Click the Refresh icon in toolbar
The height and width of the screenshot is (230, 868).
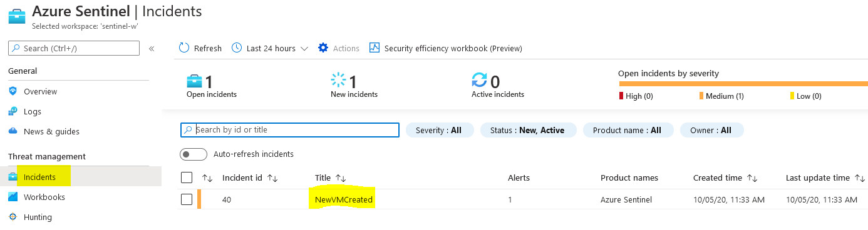[184, 48]
